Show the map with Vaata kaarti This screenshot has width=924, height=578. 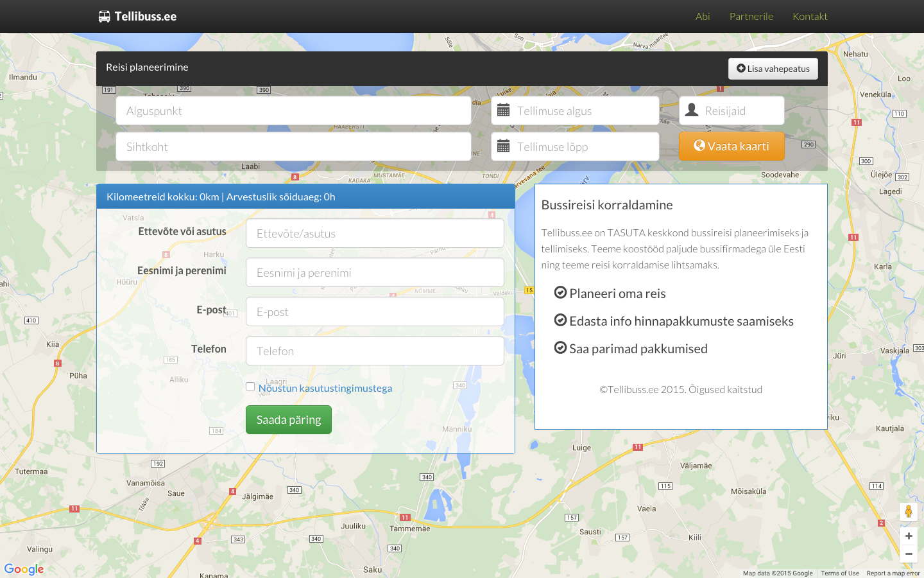(x=732, y=146)
